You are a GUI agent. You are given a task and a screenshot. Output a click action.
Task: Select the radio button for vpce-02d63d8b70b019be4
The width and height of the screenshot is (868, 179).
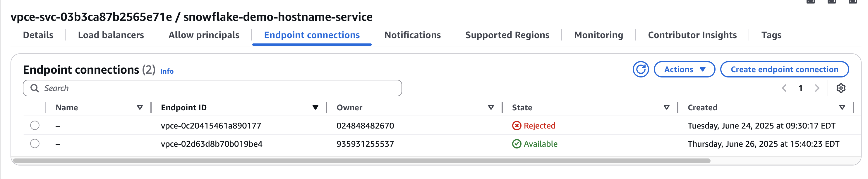[x=34, y=144]
